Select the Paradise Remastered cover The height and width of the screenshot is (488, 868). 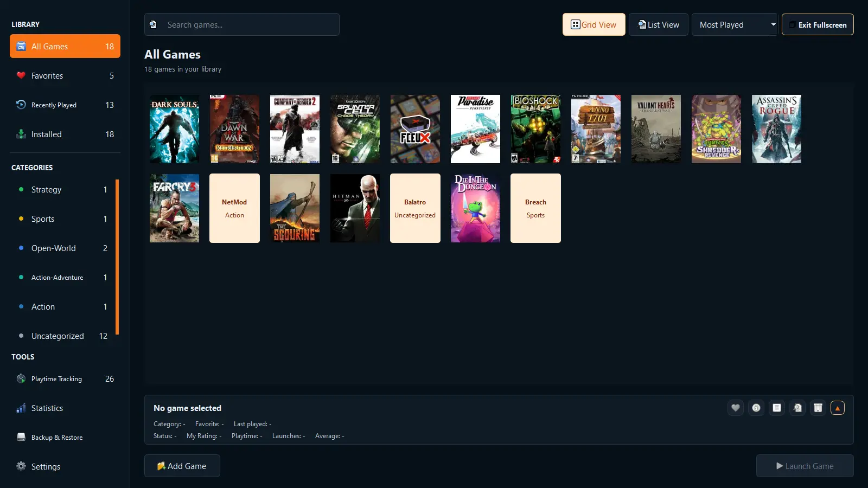pos(475,129)
